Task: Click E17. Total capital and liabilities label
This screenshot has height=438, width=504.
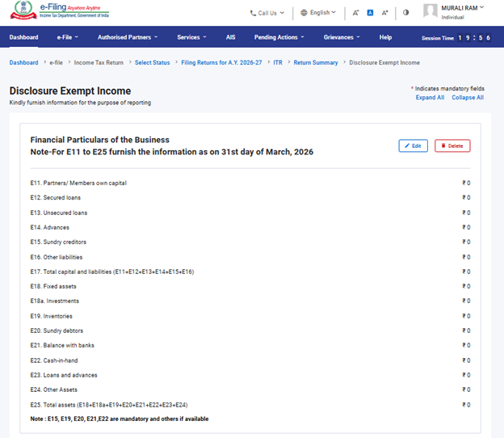Action: pos(112,272)
